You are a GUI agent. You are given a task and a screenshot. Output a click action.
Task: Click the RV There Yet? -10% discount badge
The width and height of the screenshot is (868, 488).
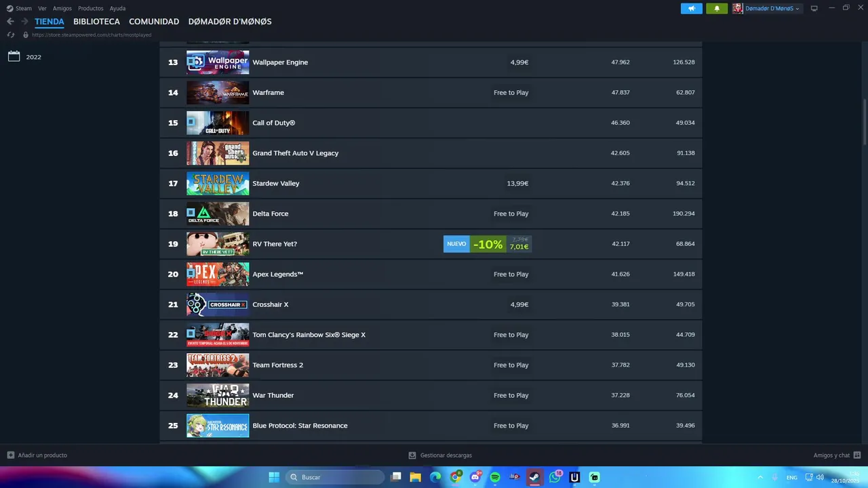coord(488,244)
